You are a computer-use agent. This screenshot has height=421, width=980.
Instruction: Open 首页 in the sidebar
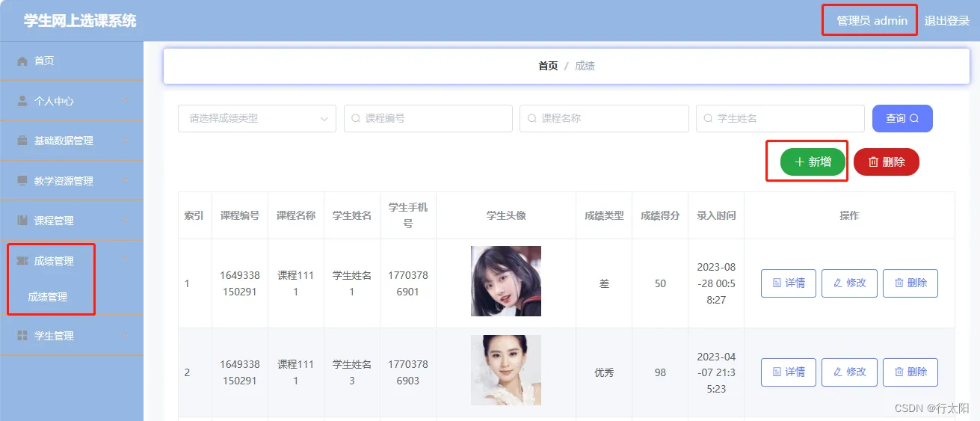pos(72,61)
